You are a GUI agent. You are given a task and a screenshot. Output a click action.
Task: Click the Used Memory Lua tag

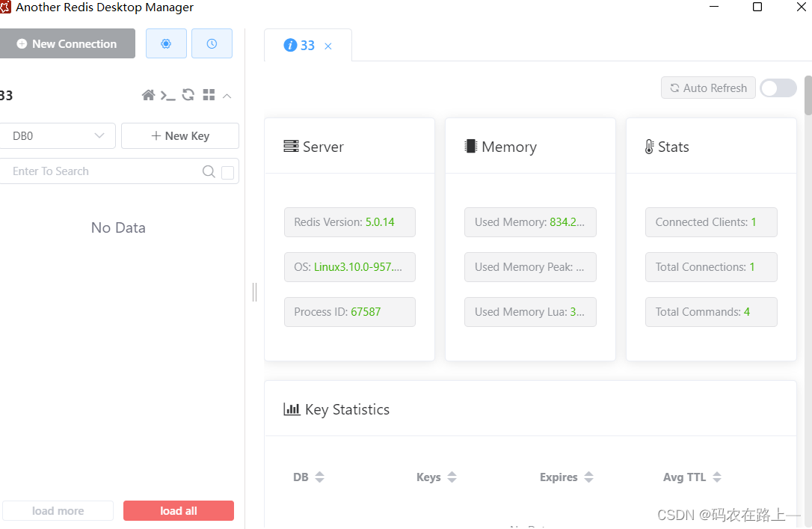coord(530,312)
